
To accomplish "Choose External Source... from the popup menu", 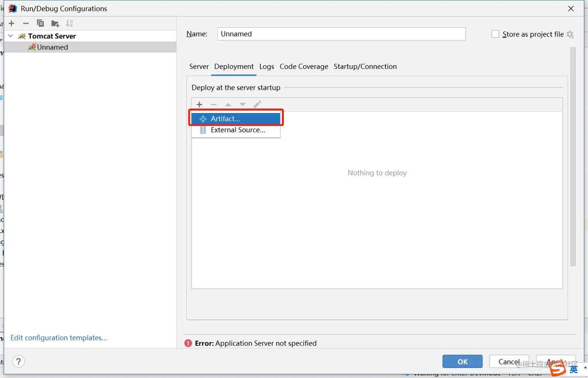I will (x=238, y=130).
